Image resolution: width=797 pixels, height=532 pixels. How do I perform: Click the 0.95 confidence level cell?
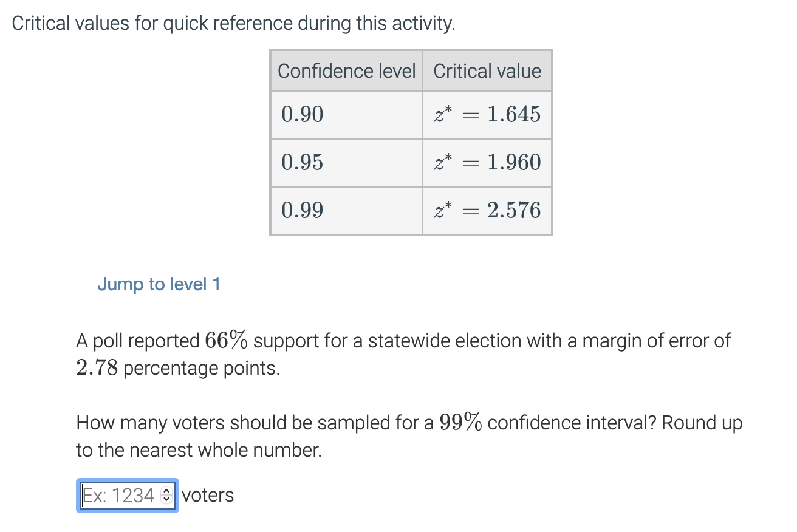click(302, 162)
